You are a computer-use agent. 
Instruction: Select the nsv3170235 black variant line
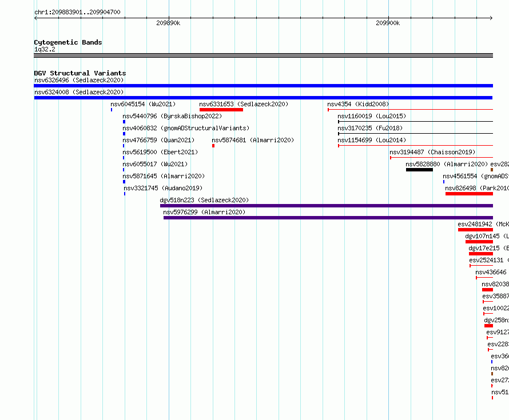point(416,134)
